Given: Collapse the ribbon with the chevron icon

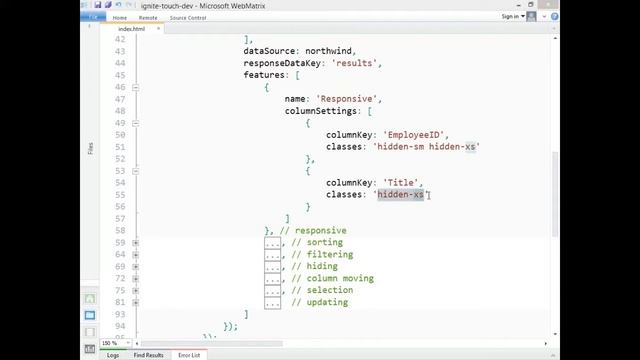Looking at the screenshot, I should (x=544, y=17).
